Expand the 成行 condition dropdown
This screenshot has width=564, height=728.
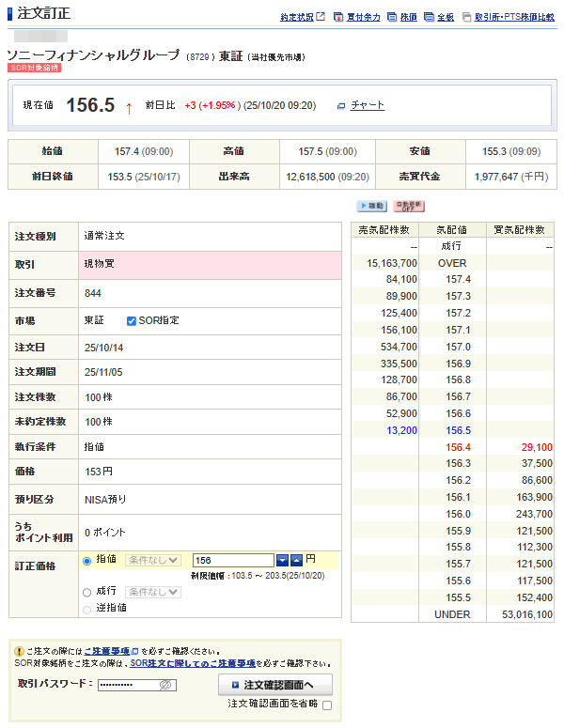[x=152, y=592]
